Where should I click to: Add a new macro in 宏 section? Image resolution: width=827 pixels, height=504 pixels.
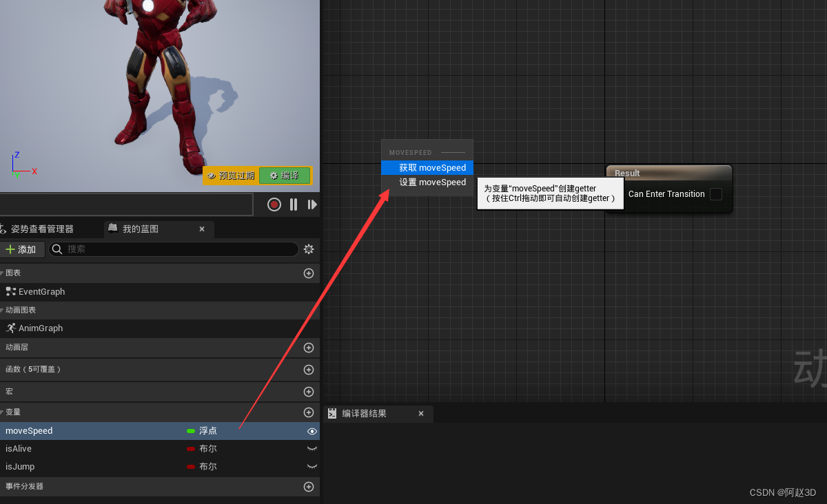click(x=309, y=392)
